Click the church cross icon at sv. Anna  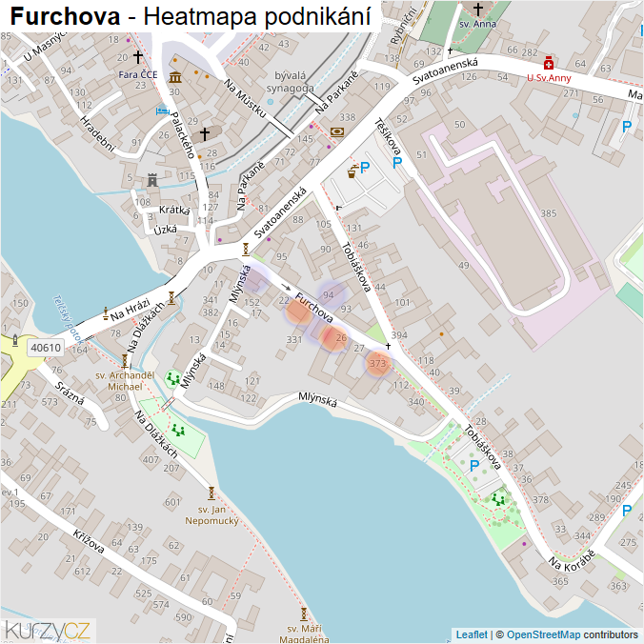[x=477, y=9]
